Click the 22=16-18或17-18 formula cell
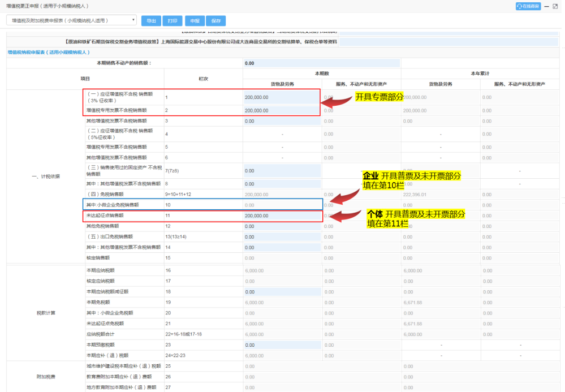The height and width of the screenshot is (392, 565). [183, 334]
